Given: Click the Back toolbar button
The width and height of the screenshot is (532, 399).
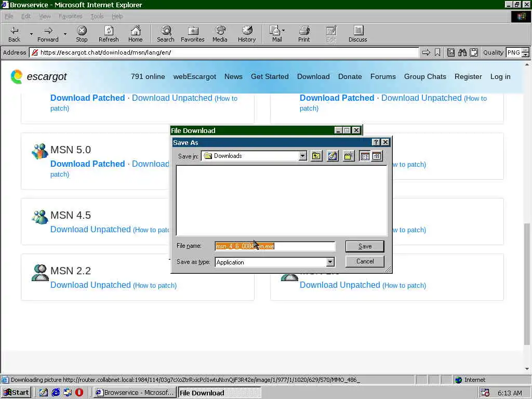Looking at the screenshot, I should tap(14, 34).
